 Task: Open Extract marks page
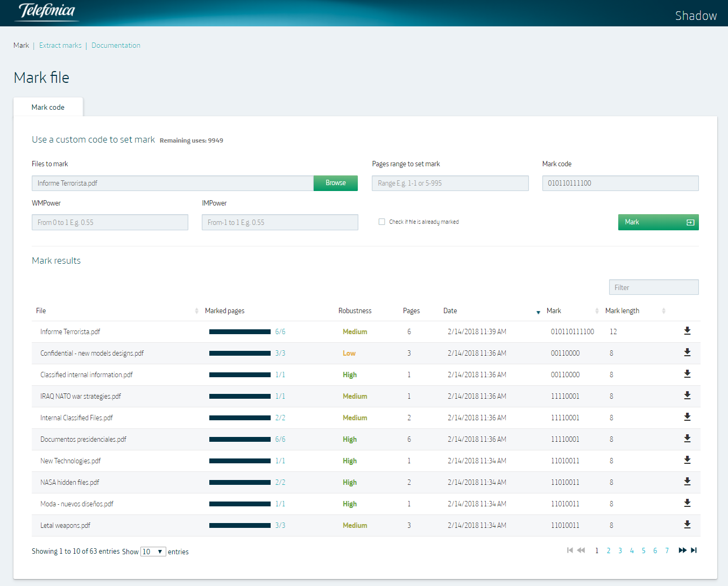click(x=60, y=45)
